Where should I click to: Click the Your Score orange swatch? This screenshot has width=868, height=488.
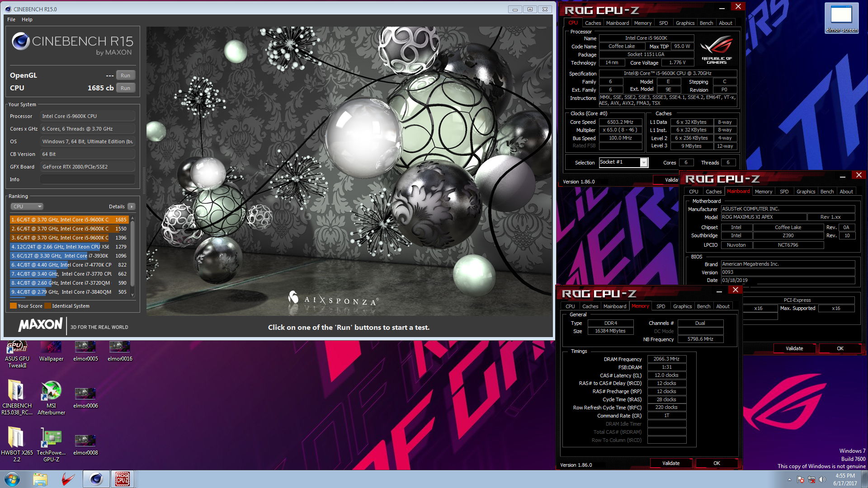coord(13,306)
